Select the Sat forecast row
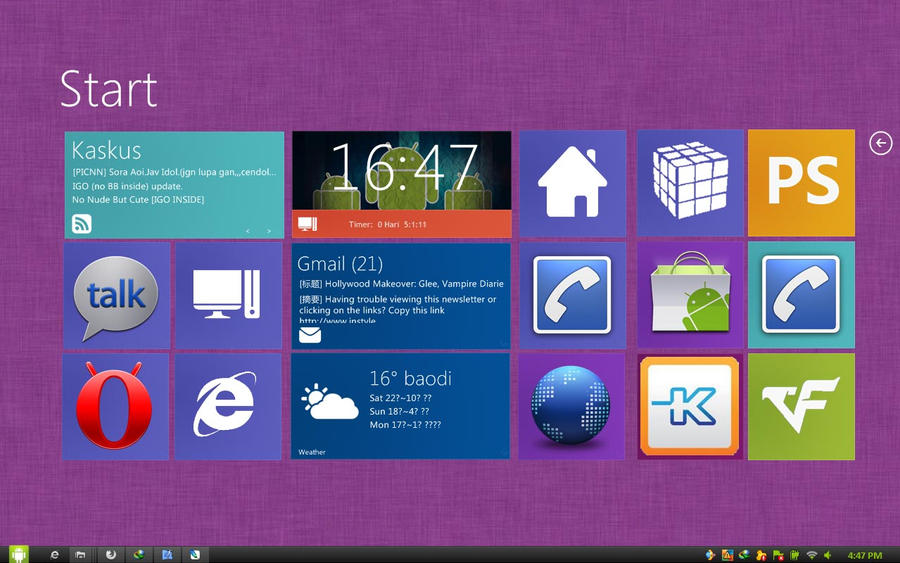Image resolution: width=900 pixels, height=563 pixels. click(x=401, y=398)
